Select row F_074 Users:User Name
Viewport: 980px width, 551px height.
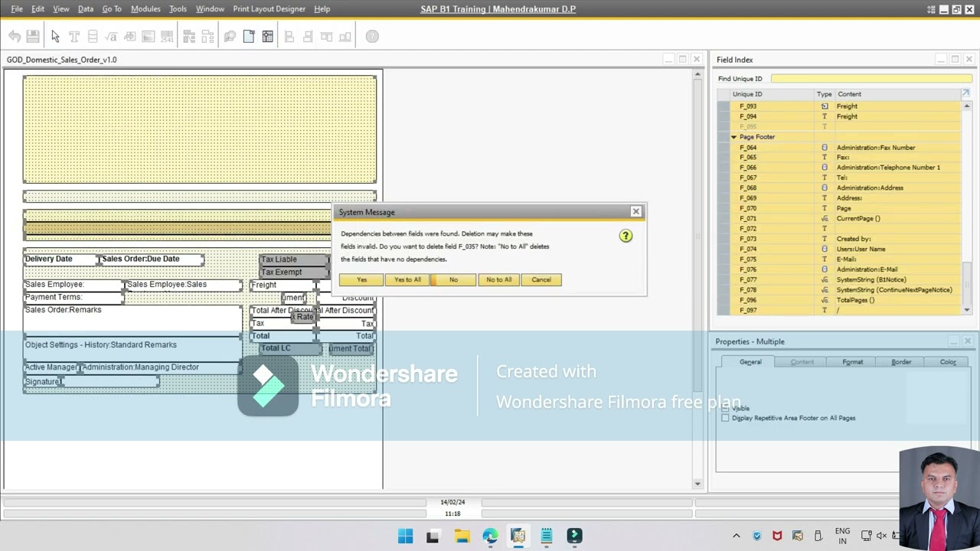coord(841,249)
